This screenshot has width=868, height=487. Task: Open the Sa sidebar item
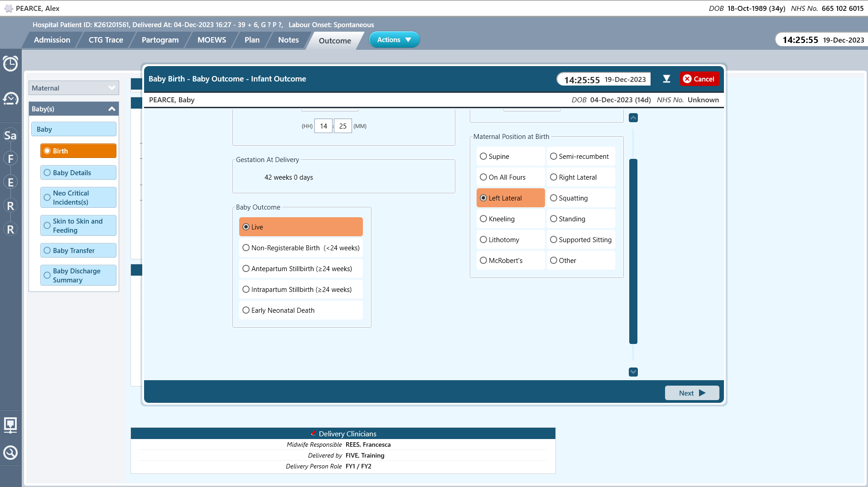coord(10,135)
